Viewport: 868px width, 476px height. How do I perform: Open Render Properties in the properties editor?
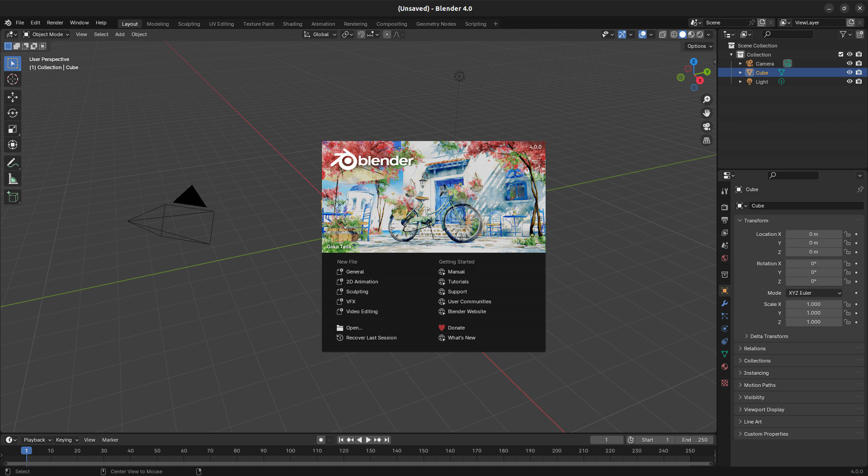(x=725, y=207)
